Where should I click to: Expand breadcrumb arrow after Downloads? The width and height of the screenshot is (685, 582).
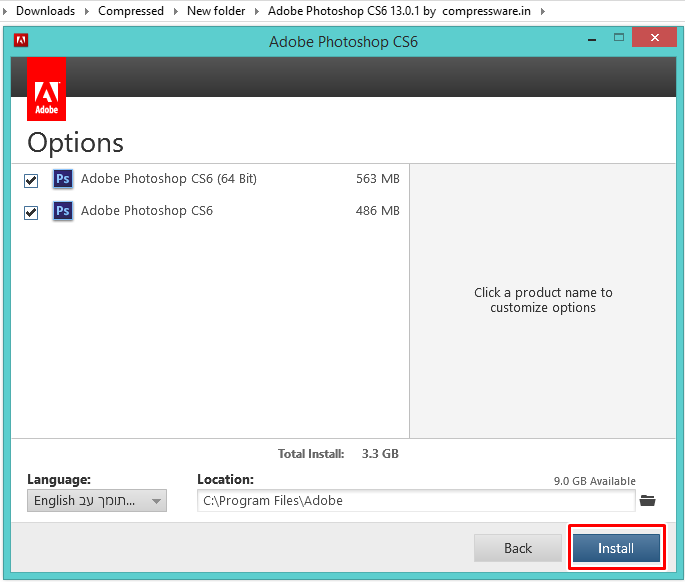[x=87, y=11]
